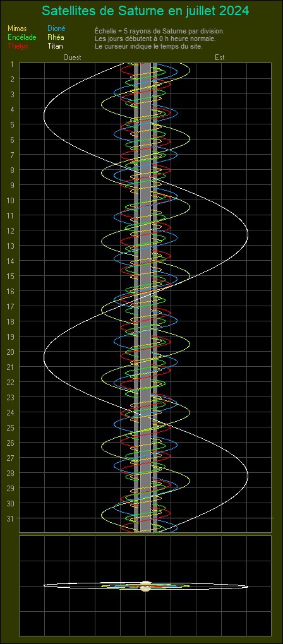Select day 1 on the timeline axis
283x644 pixels.
click(x=13, y=64)
